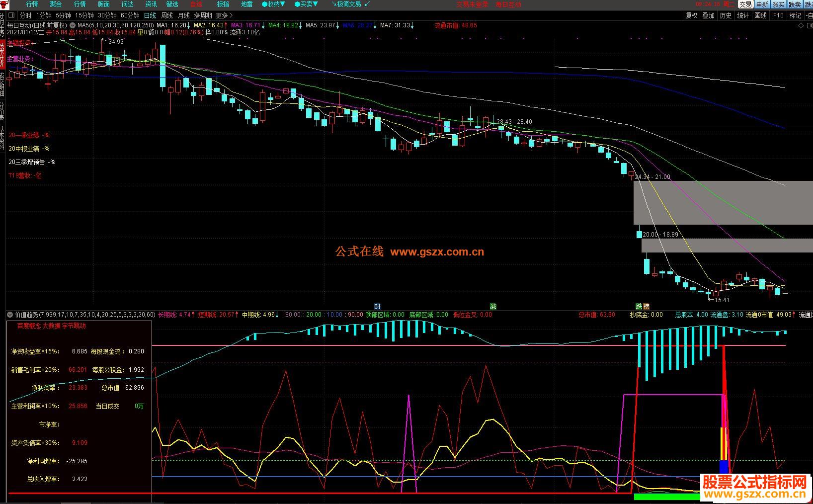Click 交易未登录 login link
The image size is (813, 504).
pyautogui.click(x=472, y=4)
